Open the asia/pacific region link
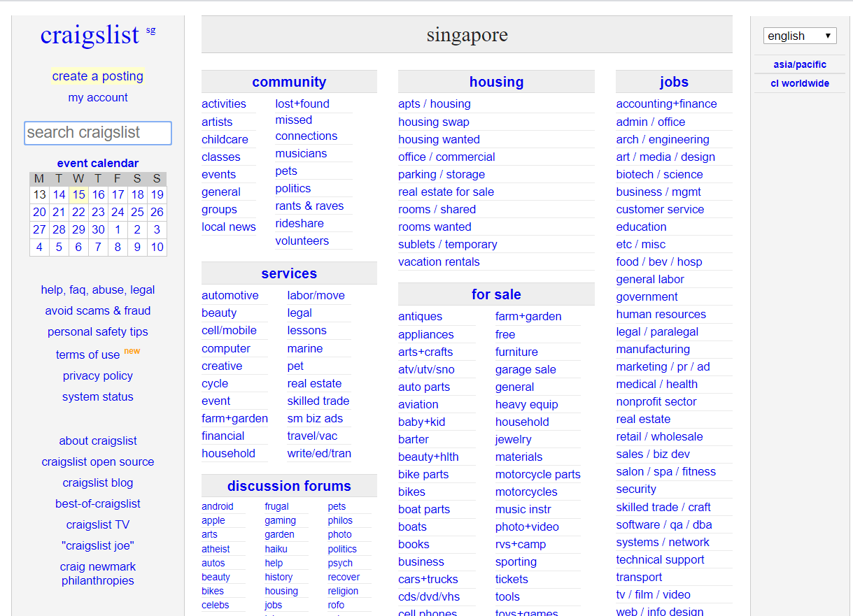This screenshot has width=853, height=616. point(800,64)
